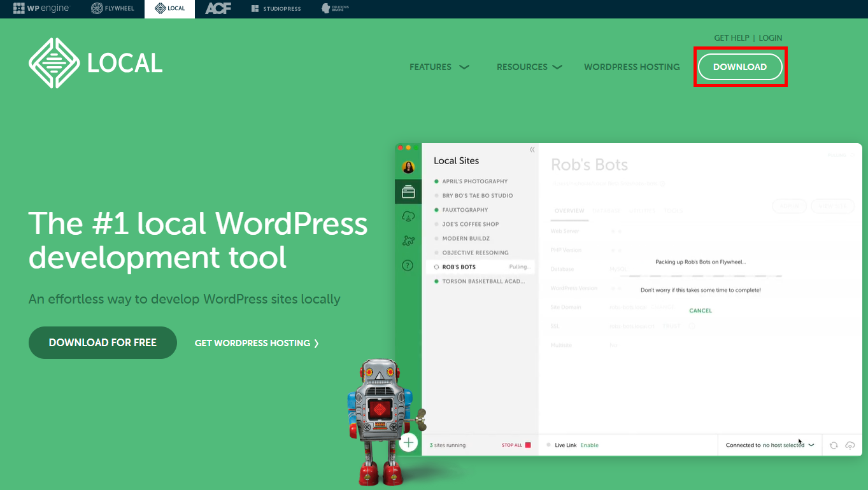Click the add new site plus button

click(x=408, y=442)
